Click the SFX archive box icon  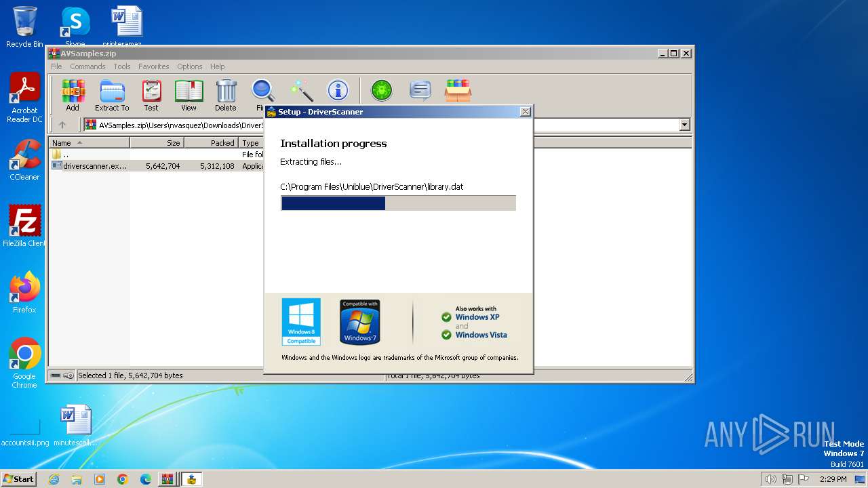(x=458, y=90)
